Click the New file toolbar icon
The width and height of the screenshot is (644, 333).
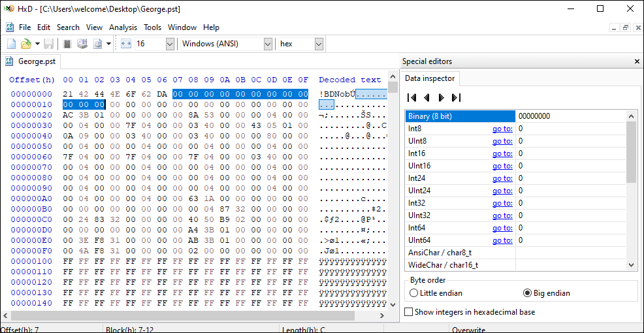[x=12, y=44]
